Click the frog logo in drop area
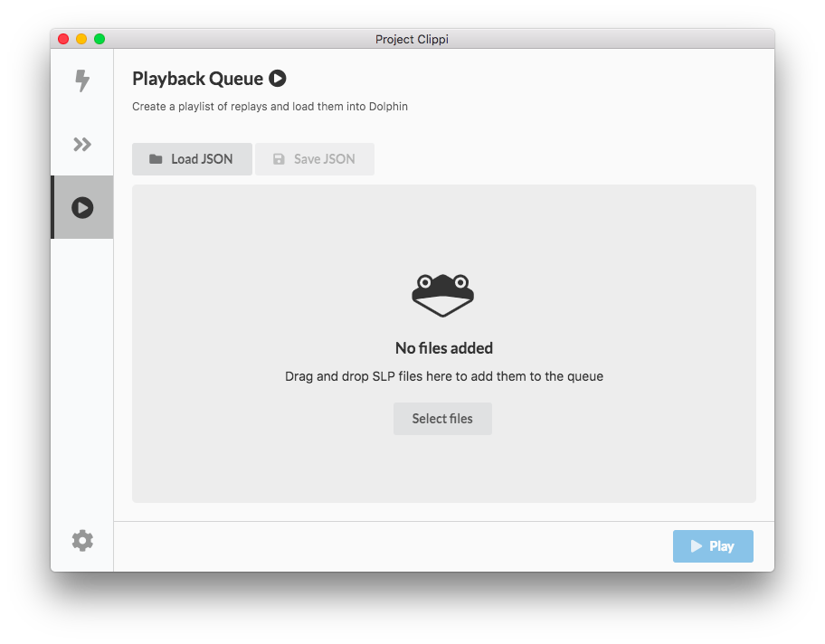Screen dimensions: 825x644 (x=442, y=295)
